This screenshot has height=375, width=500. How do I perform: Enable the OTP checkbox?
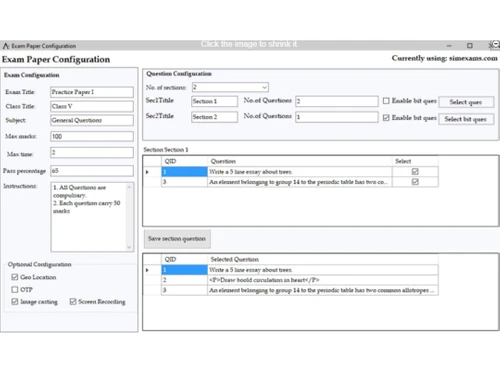coord(15,289)
